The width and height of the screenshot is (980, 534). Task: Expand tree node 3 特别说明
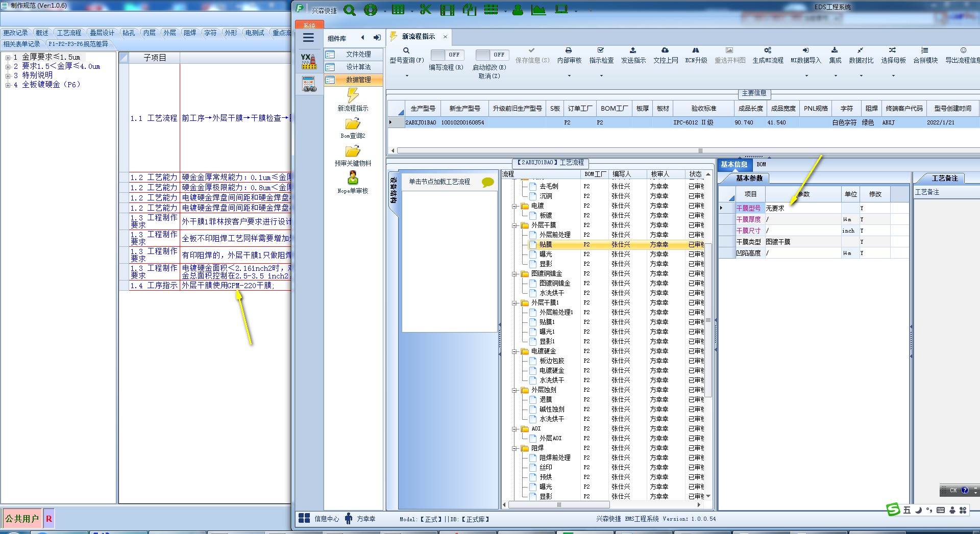[x=8, y=76]
